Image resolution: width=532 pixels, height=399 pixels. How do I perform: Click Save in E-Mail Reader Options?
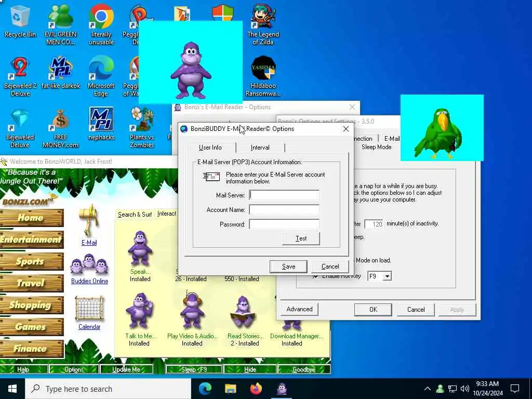click(288, 267)
